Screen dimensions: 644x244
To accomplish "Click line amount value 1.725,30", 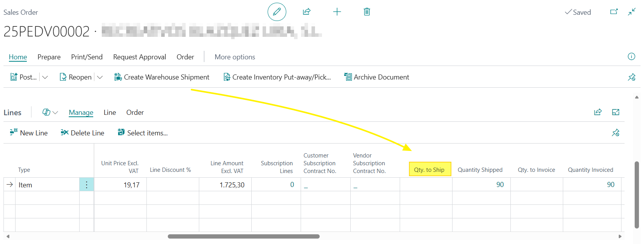I will (x=232, y=185).
